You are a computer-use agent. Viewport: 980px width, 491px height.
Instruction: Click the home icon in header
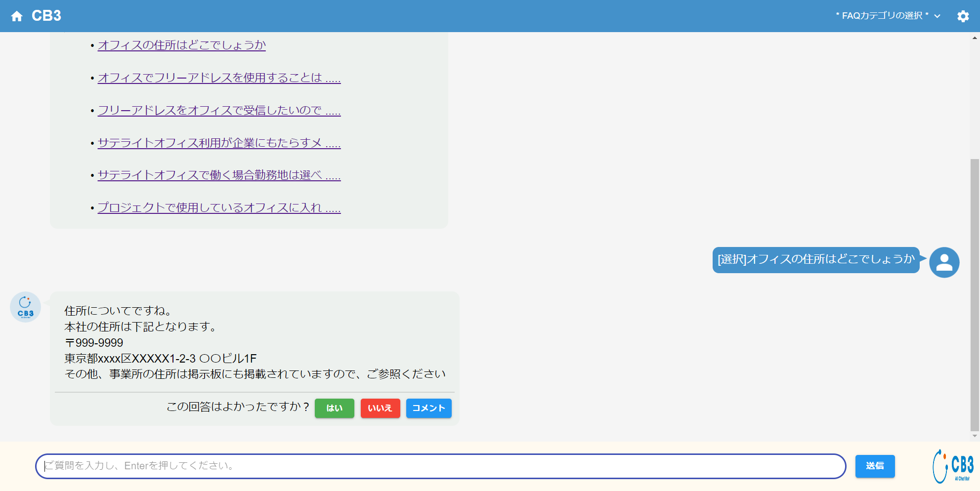tap(17, 16)
